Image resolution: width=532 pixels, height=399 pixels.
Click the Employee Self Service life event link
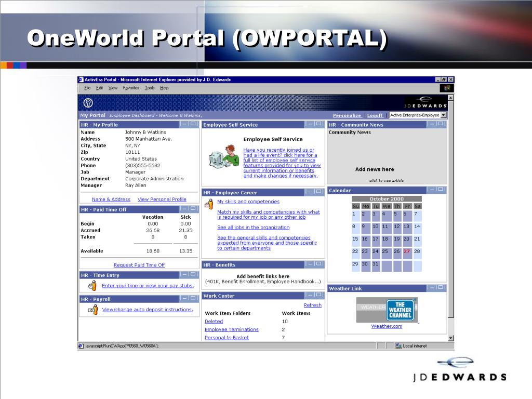click(x=282, y=163)
